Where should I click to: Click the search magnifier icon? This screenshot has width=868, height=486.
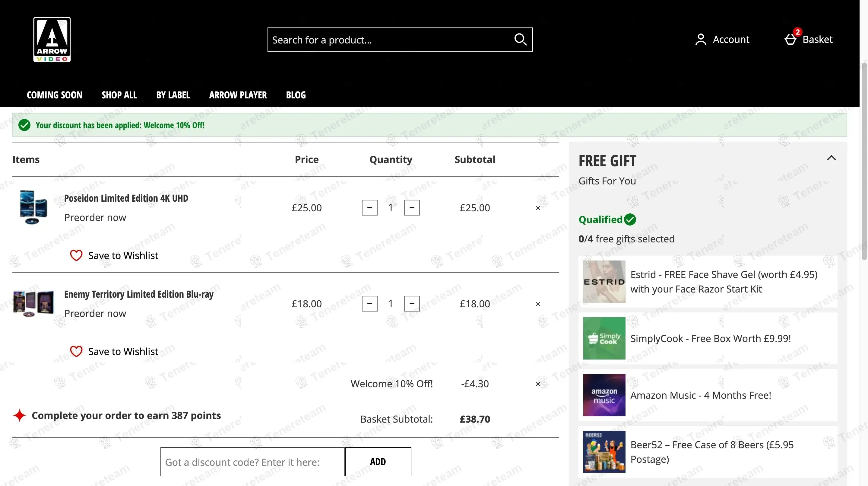520,40
